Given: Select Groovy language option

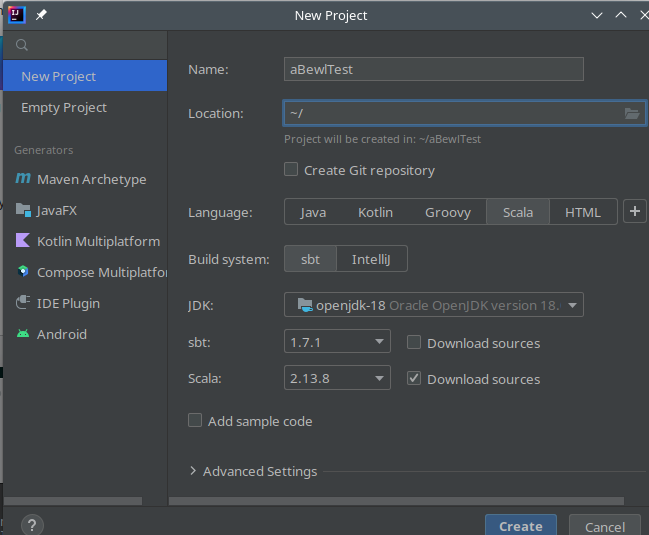Looking at the screenshot, I should pos(448,212).
